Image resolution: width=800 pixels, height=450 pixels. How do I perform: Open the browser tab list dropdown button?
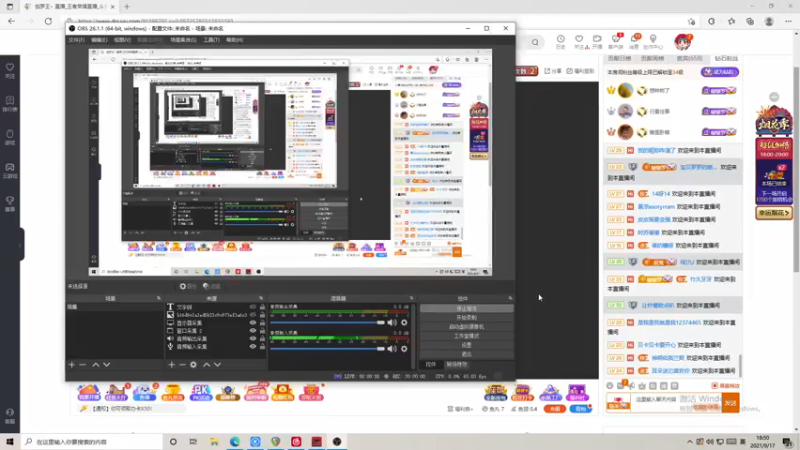10,7
